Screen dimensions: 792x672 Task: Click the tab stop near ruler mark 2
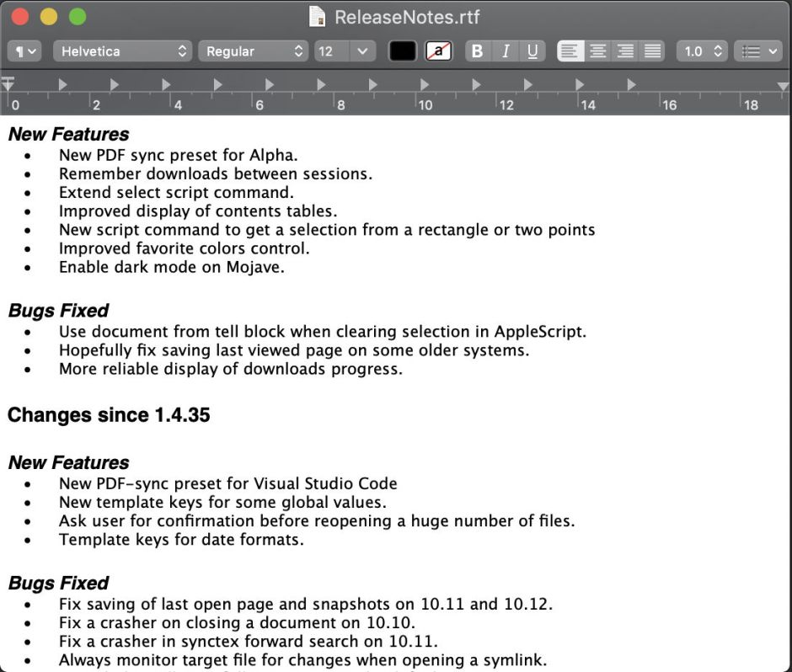(115, 84)
